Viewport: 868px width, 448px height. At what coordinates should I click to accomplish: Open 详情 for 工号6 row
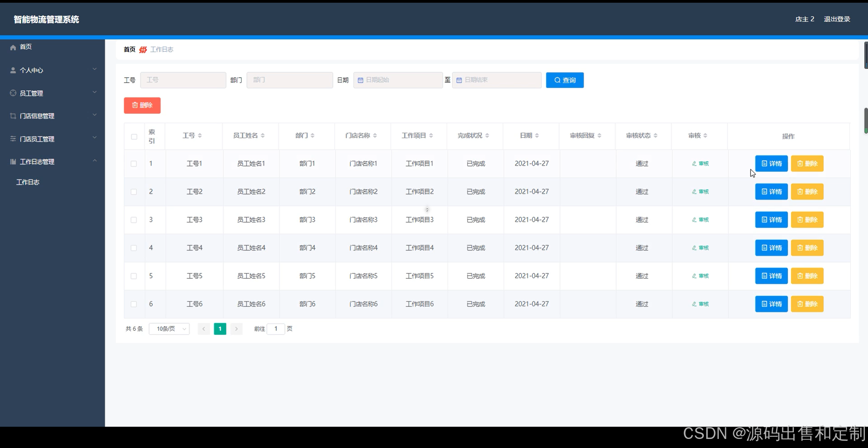(771, 304)
